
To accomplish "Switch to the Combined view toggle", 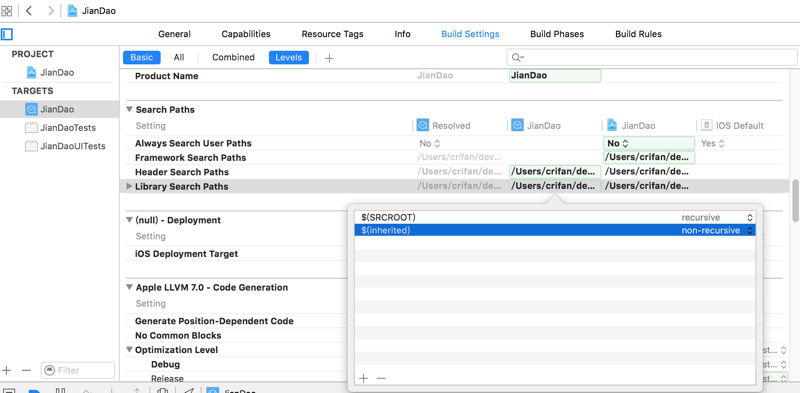I will pos(233,58).
